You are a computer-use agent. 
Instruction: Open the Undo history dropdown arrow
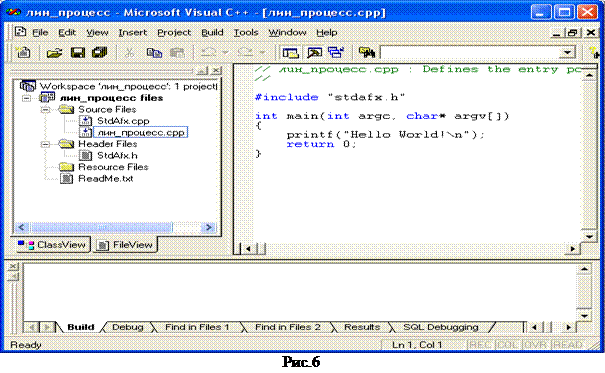pos(225,52)
